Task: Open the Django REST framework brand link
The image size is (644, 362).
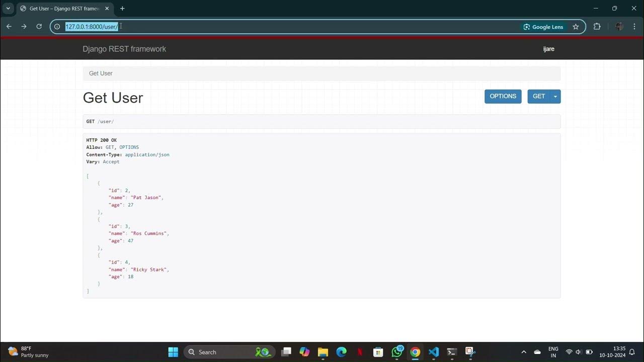Action: click(x=124, y=49)
